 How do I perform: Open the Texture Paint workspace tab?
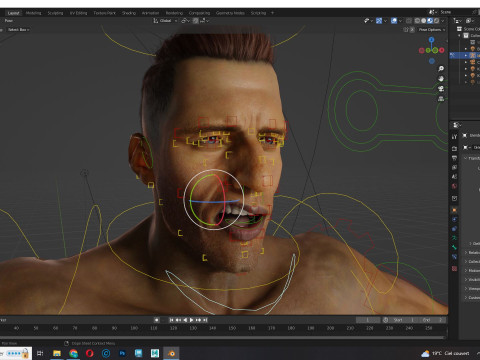tap(104, 13)
